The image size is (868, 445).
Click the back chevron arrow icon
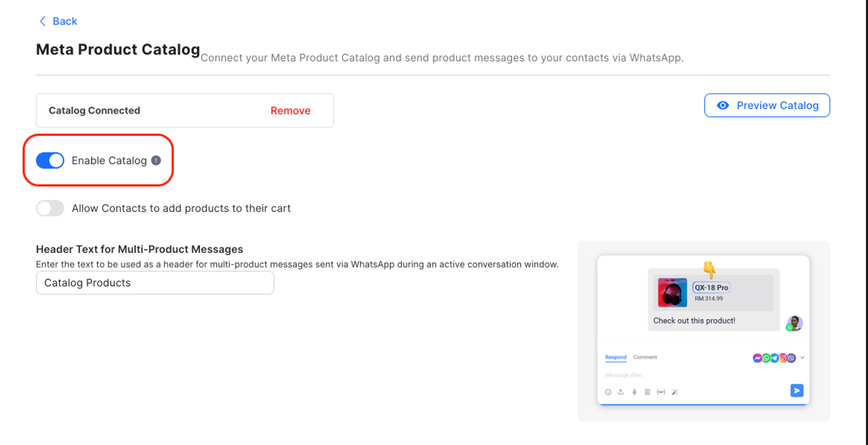point(43,21)
